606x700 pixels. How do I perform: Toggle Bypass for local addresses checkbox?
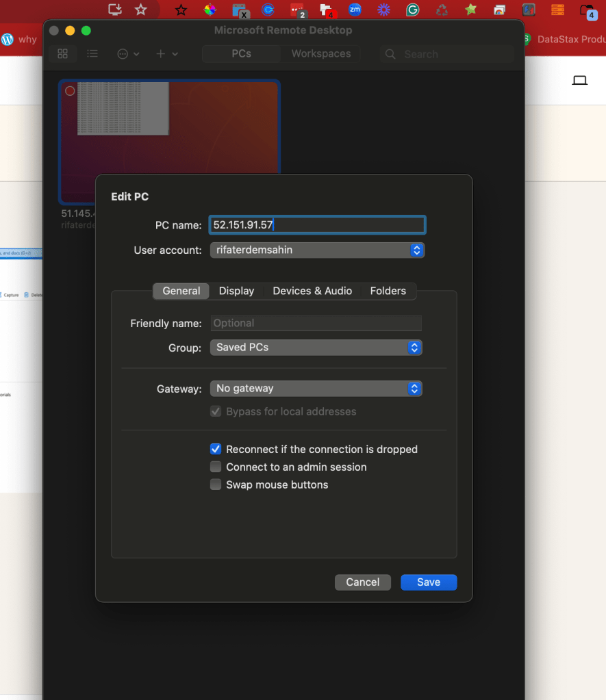[216, 411]
